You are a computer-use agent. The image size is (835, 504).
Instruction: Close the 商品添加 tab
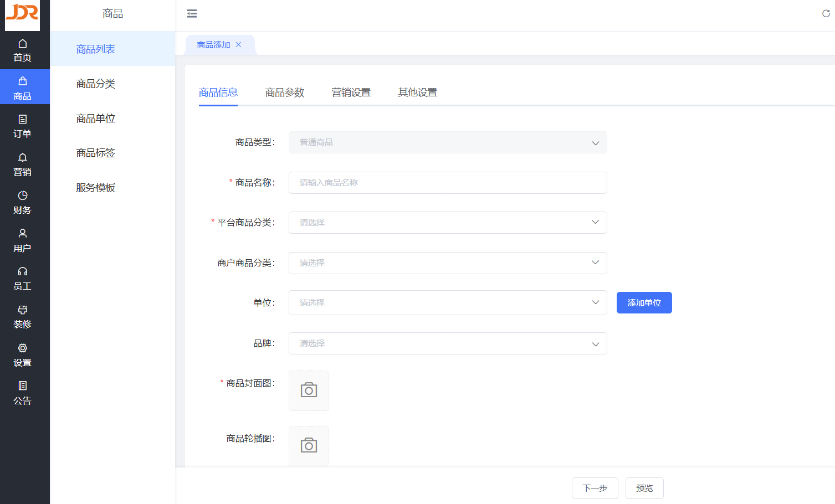238,45
